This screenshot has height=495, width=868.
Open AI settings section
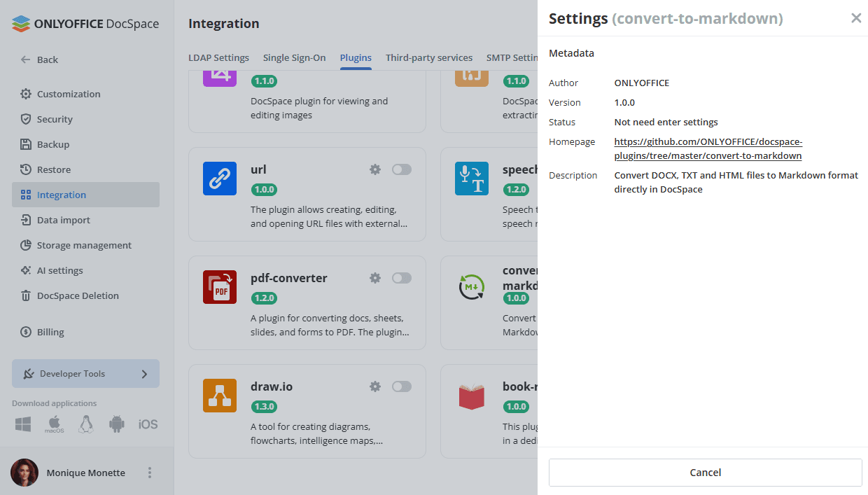click(x=85, y=270)
